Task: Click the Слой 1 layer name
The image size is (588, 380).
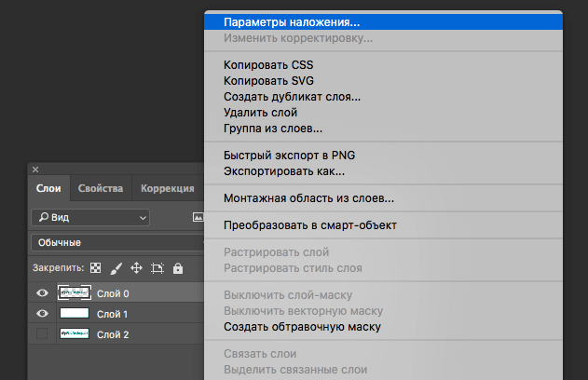Action: click(112, 314)
